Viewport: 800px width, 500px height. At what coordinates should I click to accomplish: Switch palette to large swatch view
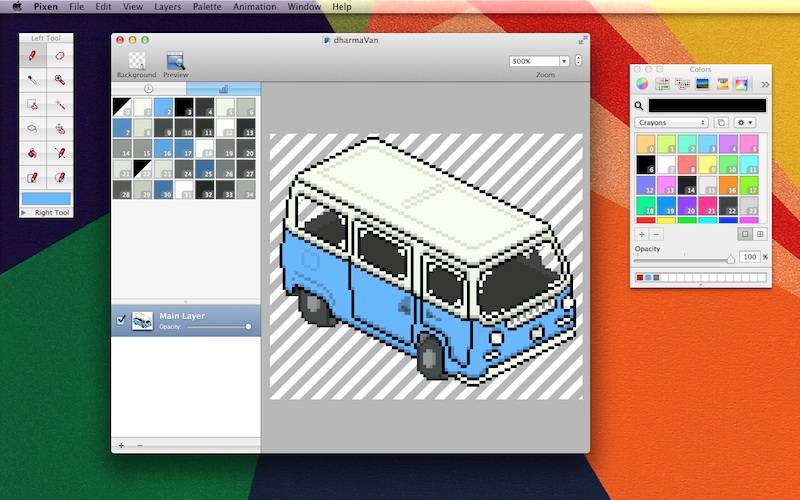point(745,234)
